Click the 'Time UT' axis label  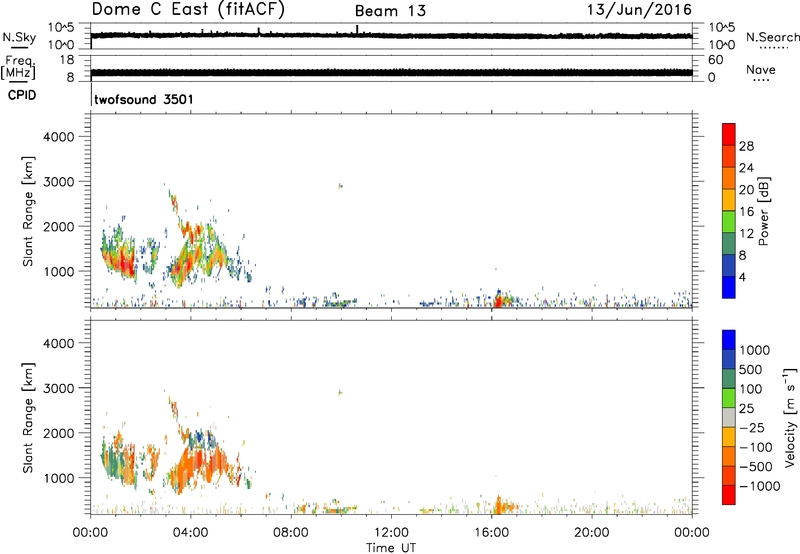click(x=391, y=548)
